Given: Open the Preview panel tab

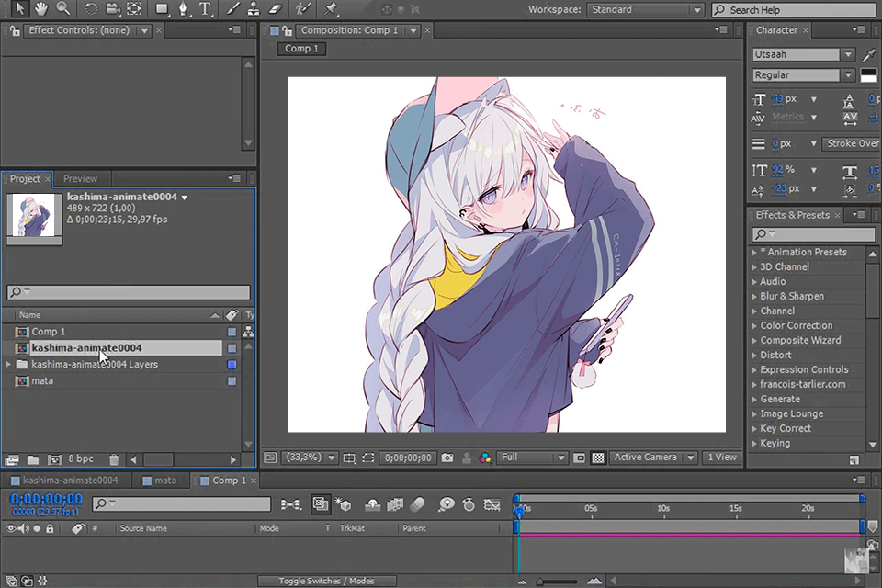Looking at the screenshot, I should coord(80,178).
